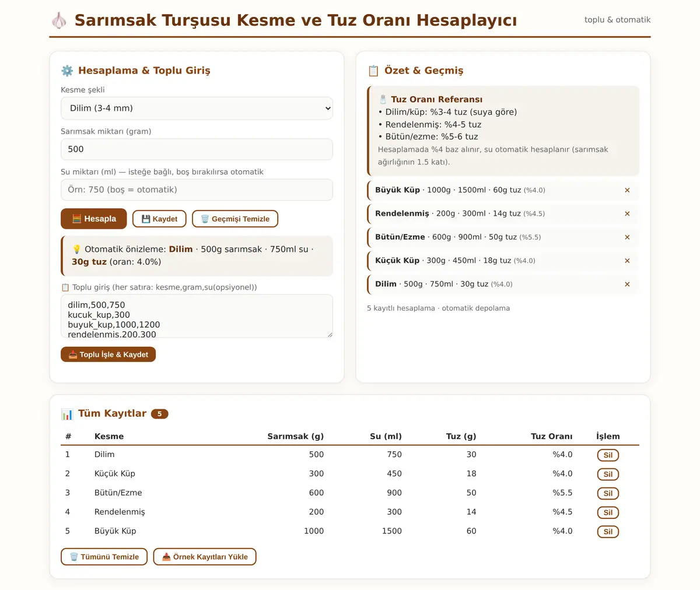Click the '30g tuz' preview text
The image size is (700, 590).
[x=89, y=262]
